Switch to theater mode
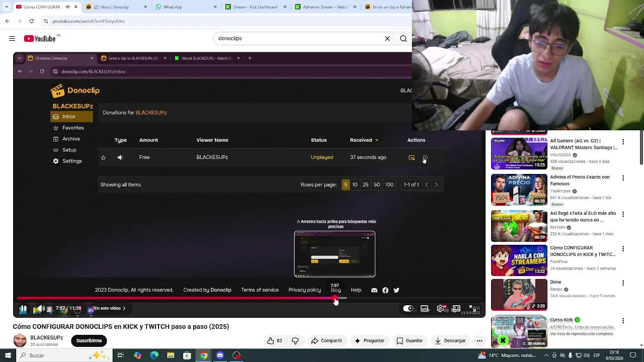The width and height of the screenshot is (644, 362). (456, 309)
